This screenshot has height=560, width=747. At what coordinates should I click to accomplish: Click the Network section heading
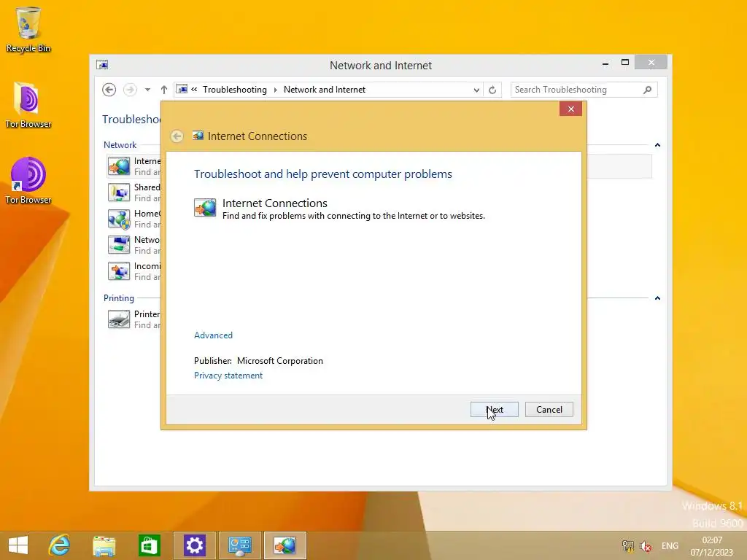tap(120, 145)
